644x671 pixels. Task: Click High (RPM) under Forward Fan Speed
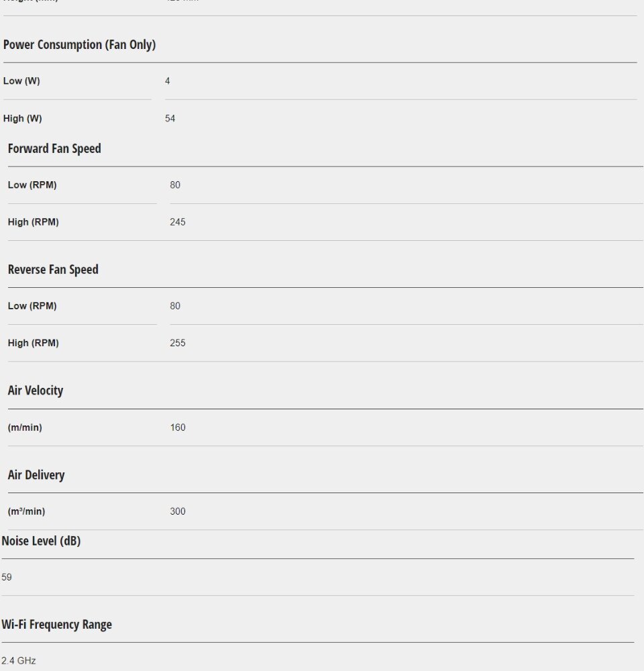(x=34, y=222)
